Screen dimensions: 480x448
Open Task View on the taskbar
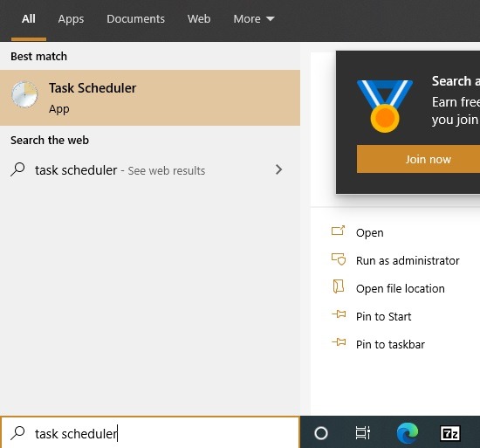pyautogui.click(x=363, y=433)
